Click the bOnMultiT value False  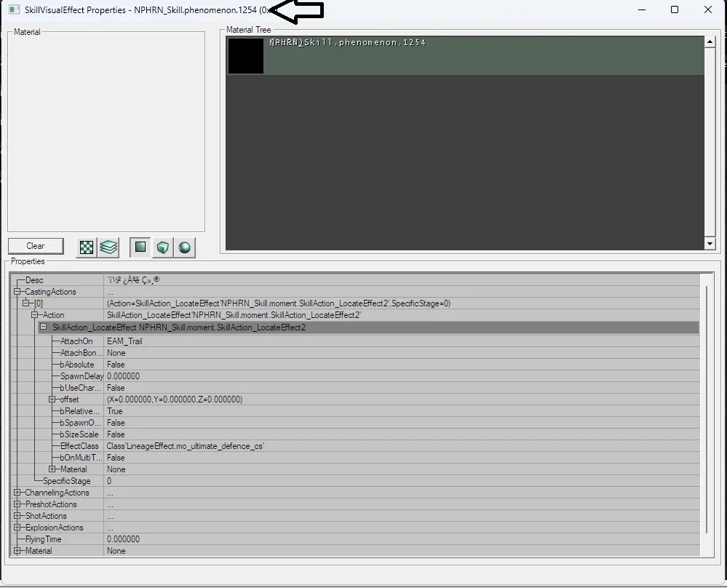click(x=116, y=458)
